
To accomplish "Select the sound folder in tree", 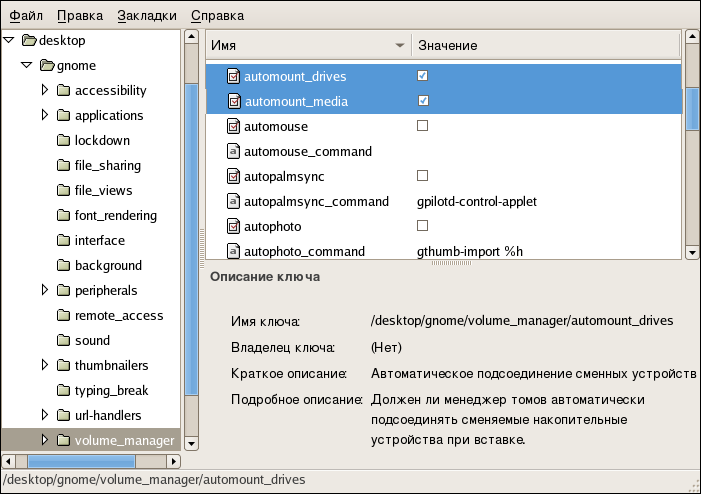I will pyautogui.click(x=92, y=341).
